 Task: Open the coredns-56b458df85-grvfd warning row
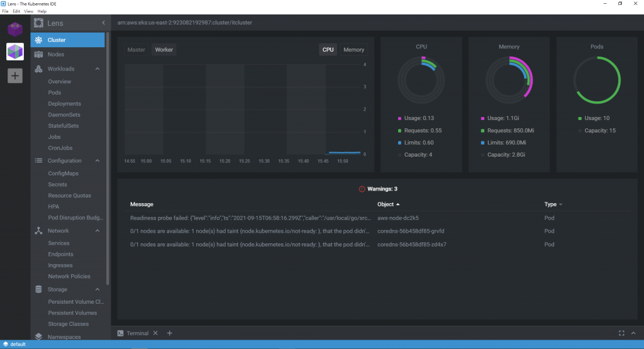pyautogui.click(x=377, y=231)
